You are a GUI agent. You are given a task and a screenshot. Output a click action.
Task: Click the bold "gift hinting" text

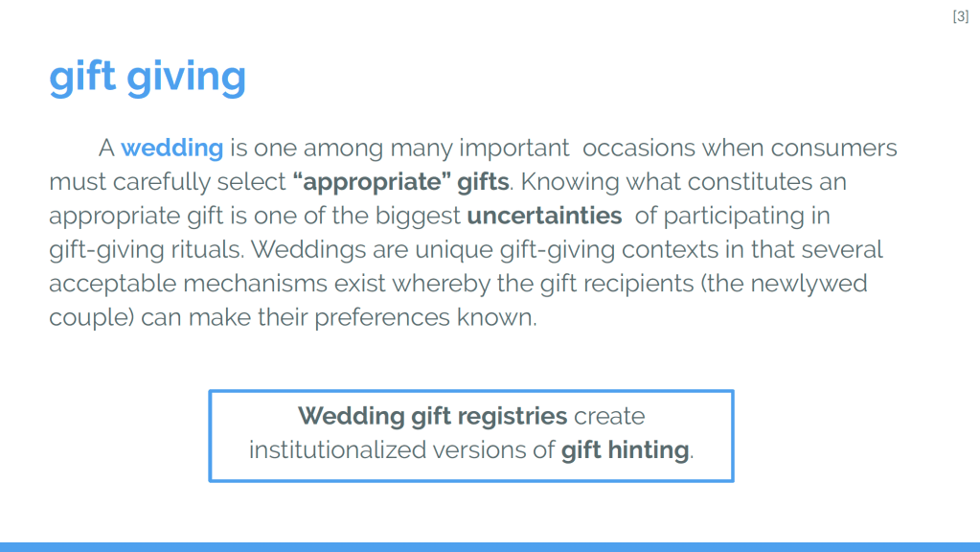(625, 449)
